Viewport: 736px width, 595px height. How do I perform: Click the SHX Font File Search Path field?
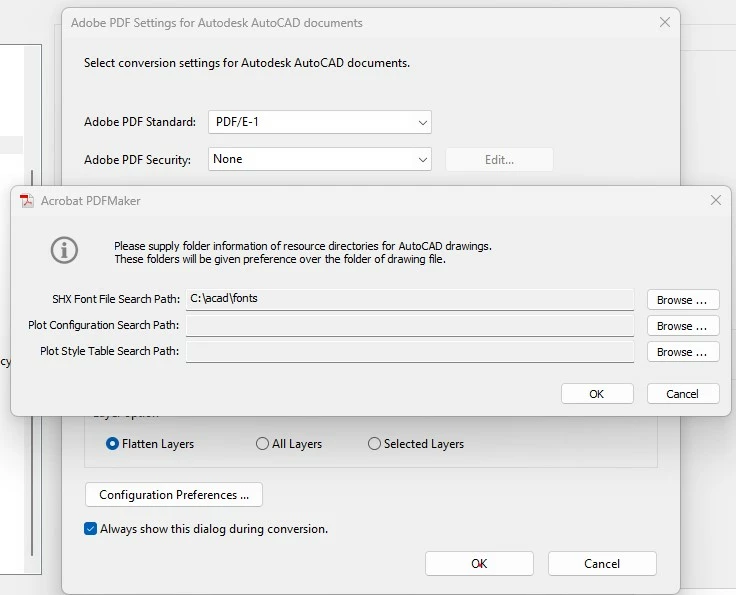(410, 299)
